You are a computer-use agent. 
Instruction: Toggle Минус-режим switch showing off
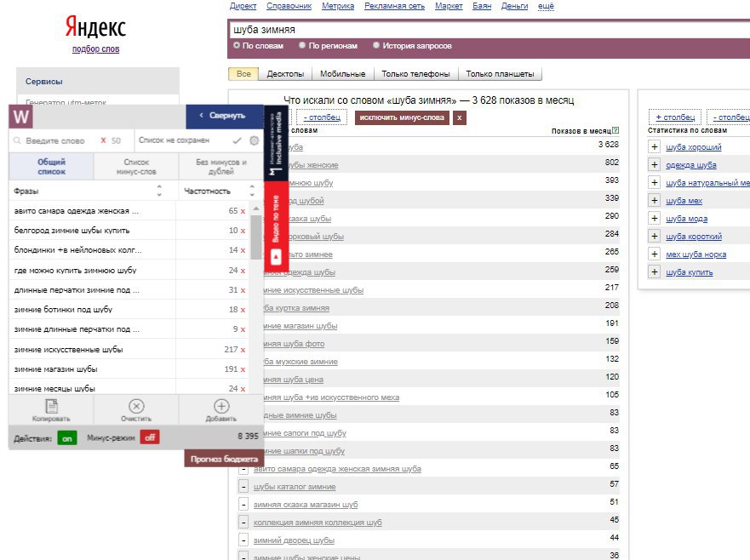pyautogui.click(x=150, y=437)
